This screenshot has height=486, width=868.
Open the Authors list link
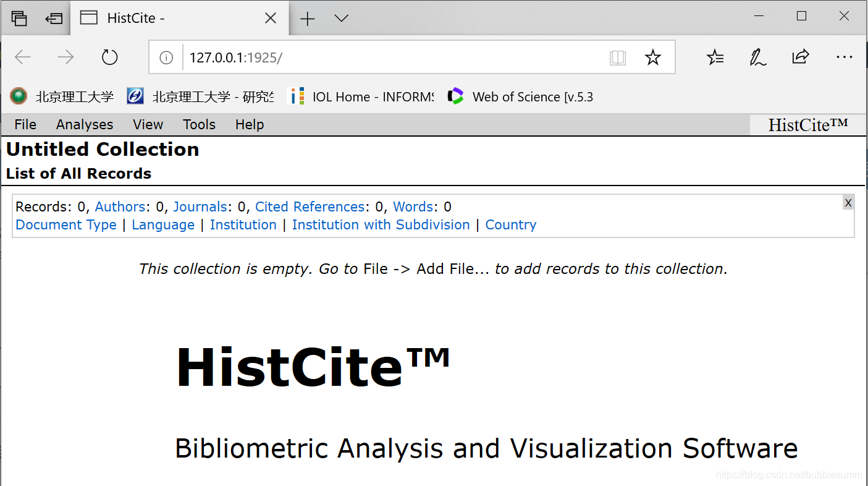click(120, 207)
